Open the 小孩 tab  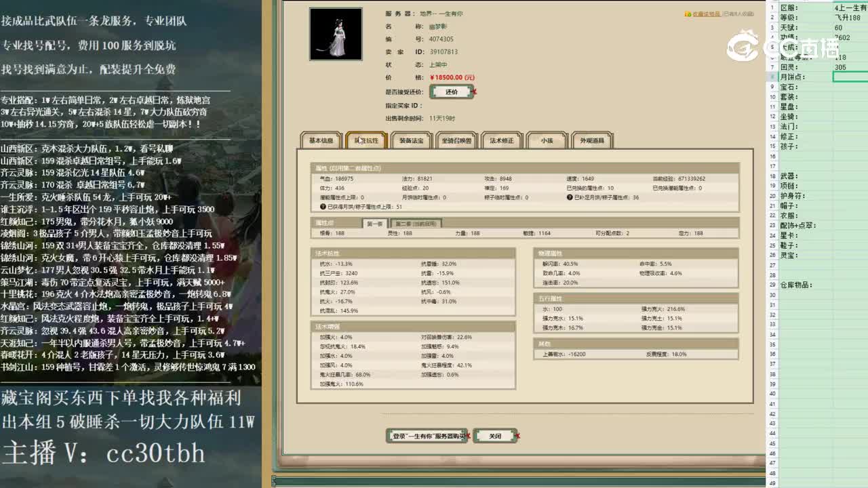(x=547, y=140)
